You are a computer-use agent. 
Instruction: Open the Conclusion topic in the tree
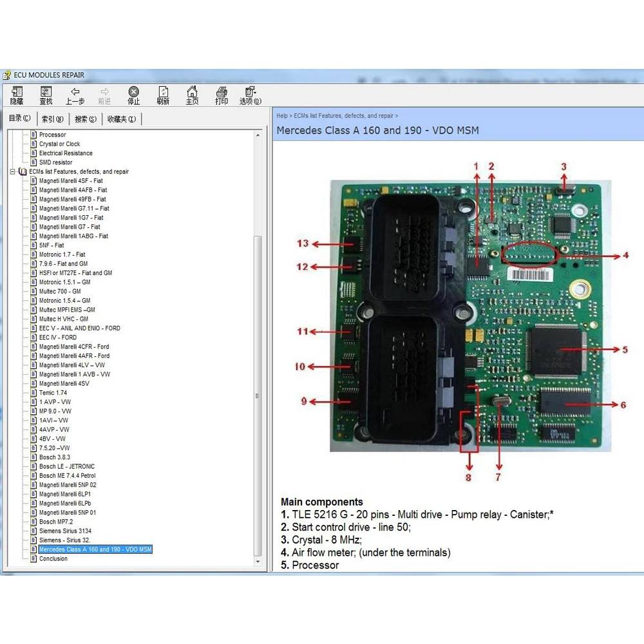point(53,559)
